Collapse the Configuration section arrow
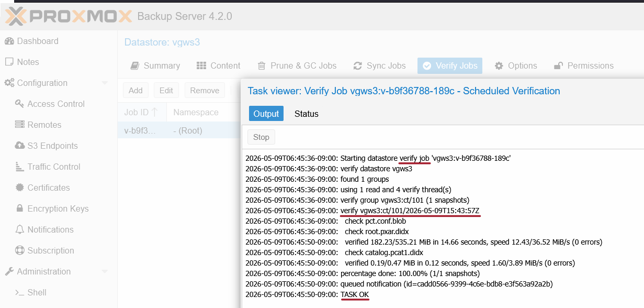 (x=105, y=83)
